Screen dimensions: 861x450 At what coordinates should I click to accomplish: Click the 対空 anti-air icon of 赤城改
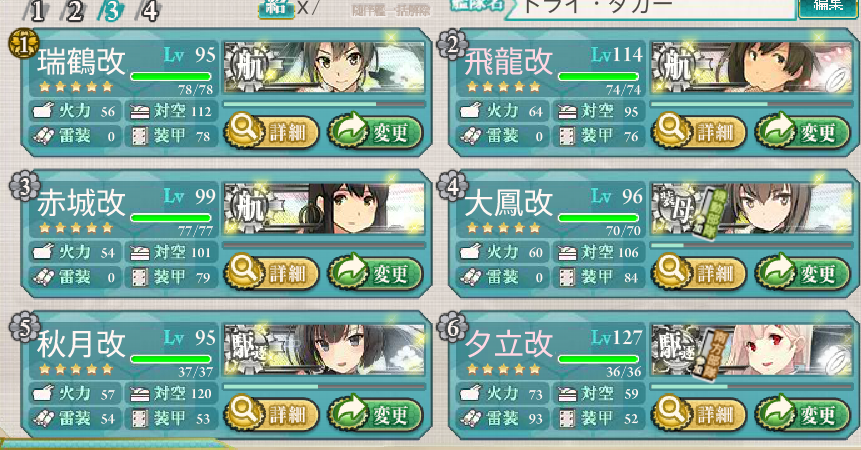139,253
